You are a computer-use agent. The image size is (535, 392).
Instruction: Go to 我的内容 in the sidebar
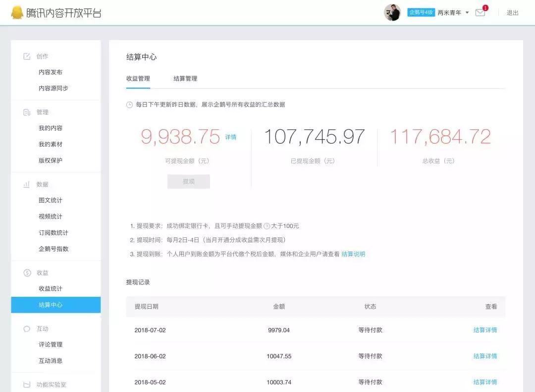point(51,128)
